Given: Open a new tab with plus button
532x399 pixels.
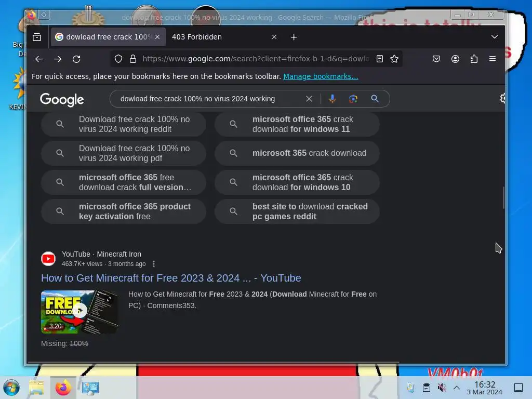Looking at the screenshot, I should [x=294, y=37].
